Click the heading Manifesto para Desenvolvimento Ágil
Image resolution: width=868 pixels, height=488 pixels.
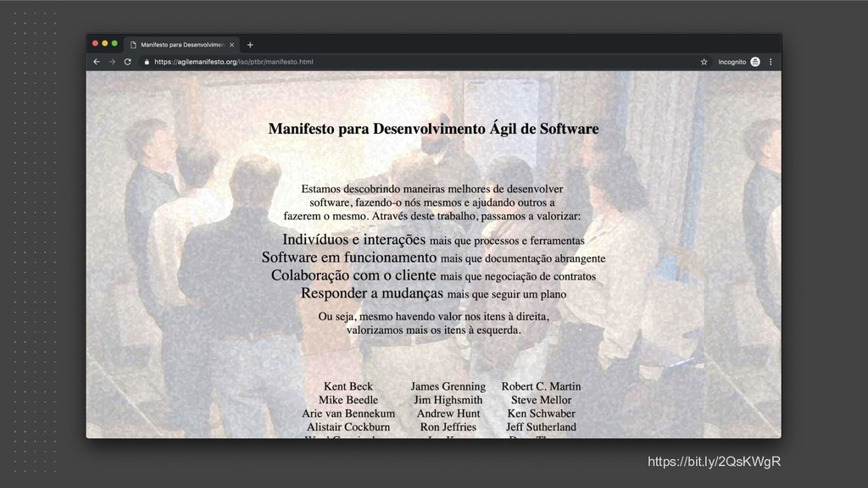click(433, 129)
